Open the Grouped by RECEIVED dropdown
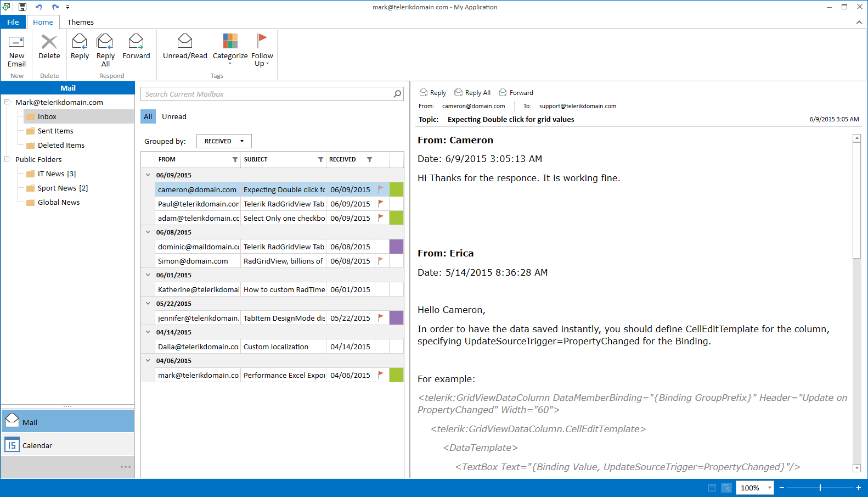Viewport: 868px width, 497px height. pyautogui.click(x=224, y=141)
